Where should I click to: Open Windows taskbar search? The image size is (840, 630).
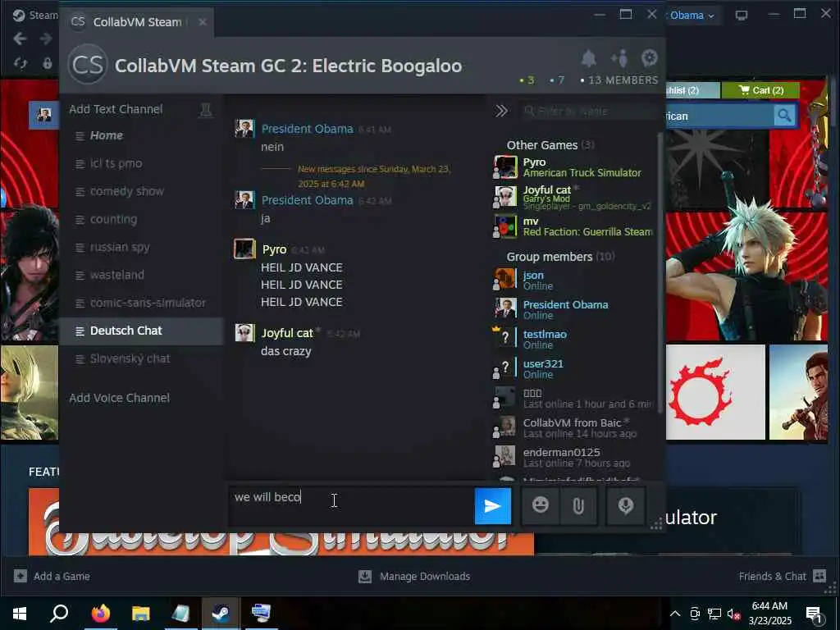[59, 614]
